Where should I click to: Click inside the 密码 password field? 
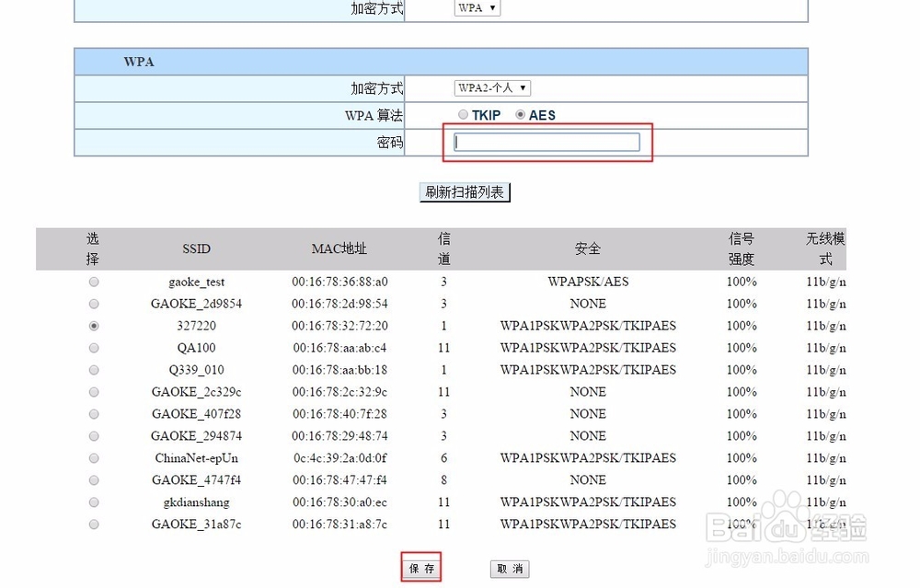click(547, 142)
